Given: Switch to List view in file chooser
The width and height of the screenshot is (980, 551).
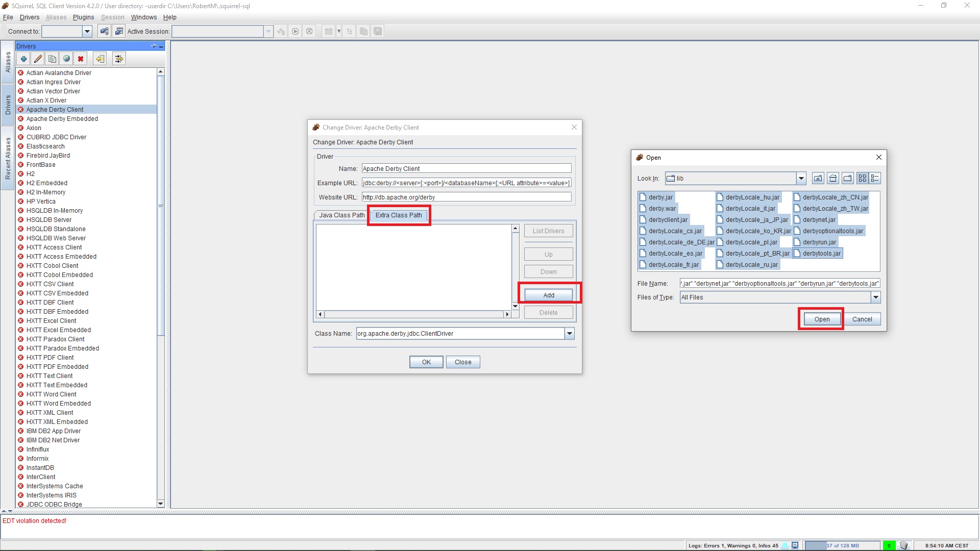Looking at the screenshot, I should (x=863, y=179).
